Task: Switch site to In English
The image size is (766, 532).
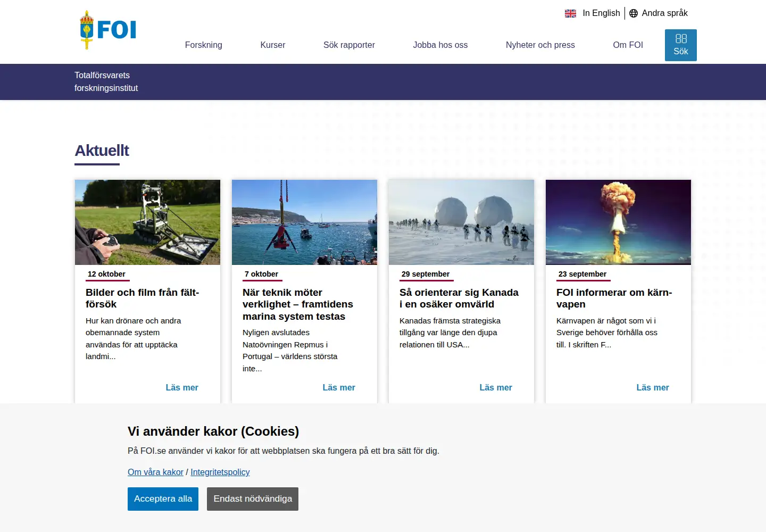Action: tap(601, 13)
